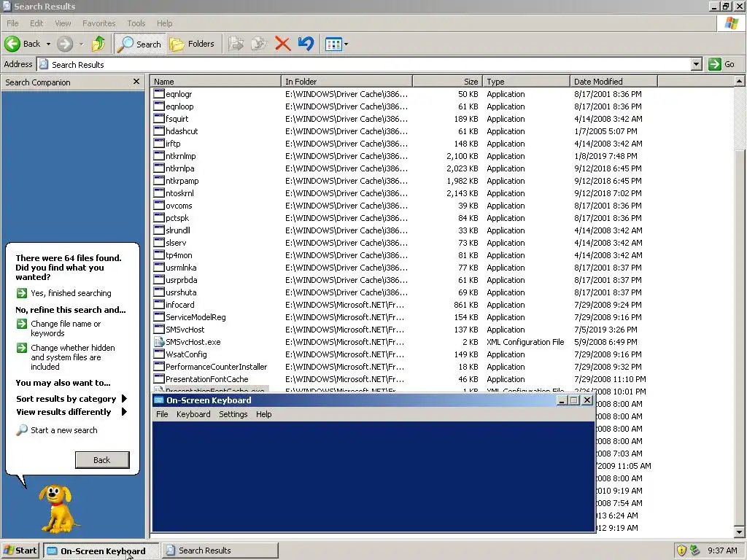Select the PresentationFontCache application icon

158,379
